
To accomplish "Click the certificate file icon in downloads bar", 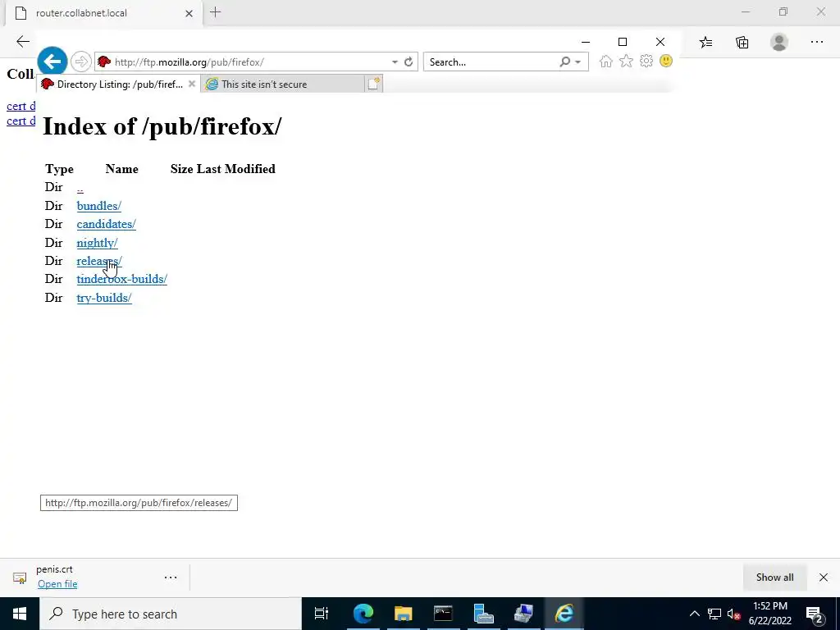I will [20, 577].
